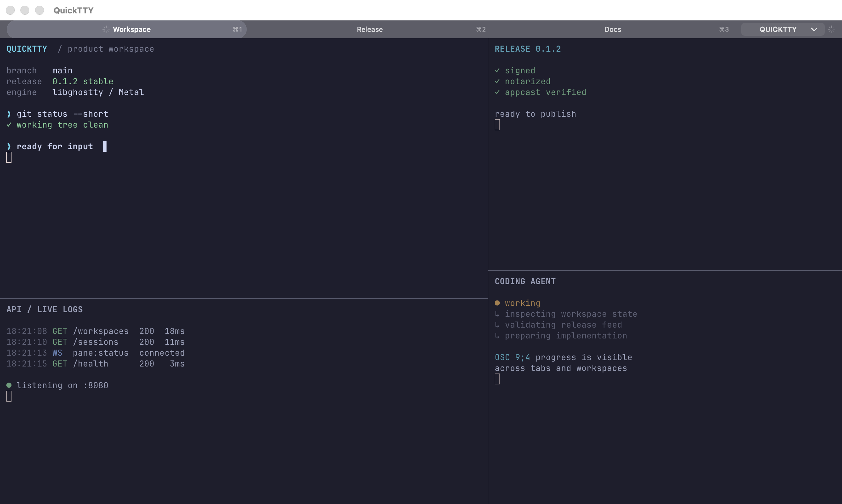
Task: Click the 'across tabs and workspaces' line
Action: [561, 368]
